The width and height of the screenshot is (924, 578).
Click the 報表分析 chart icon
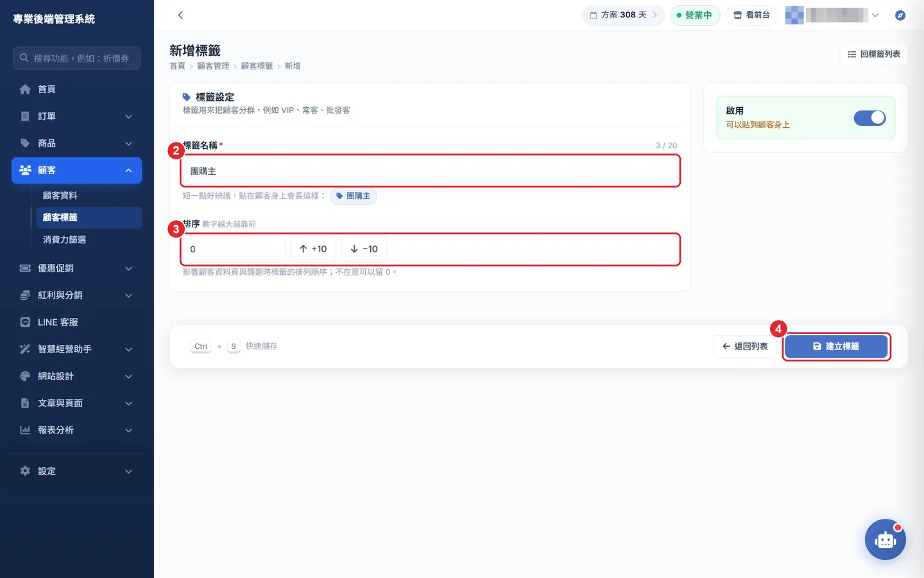[25, 430]
